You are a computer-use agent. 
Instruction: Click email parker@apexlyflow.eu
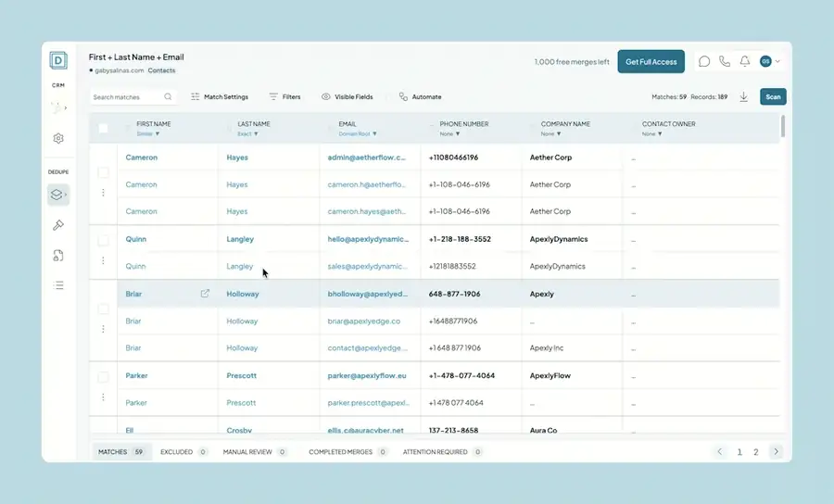[x=367, y=375]
